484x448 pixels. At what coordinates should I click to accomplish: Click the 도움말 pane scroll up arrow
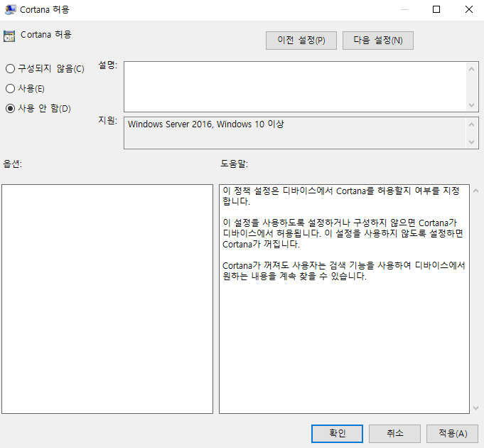(475, 191)
